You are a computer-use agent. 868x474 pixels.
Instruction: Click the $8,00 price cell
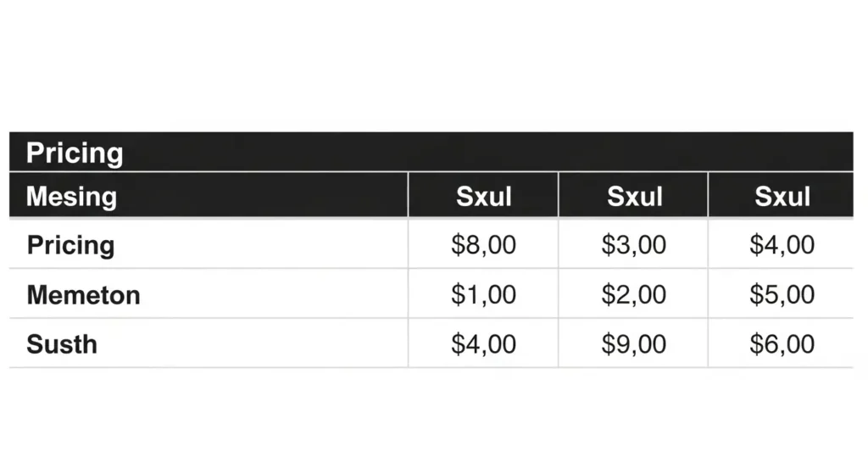484,245
